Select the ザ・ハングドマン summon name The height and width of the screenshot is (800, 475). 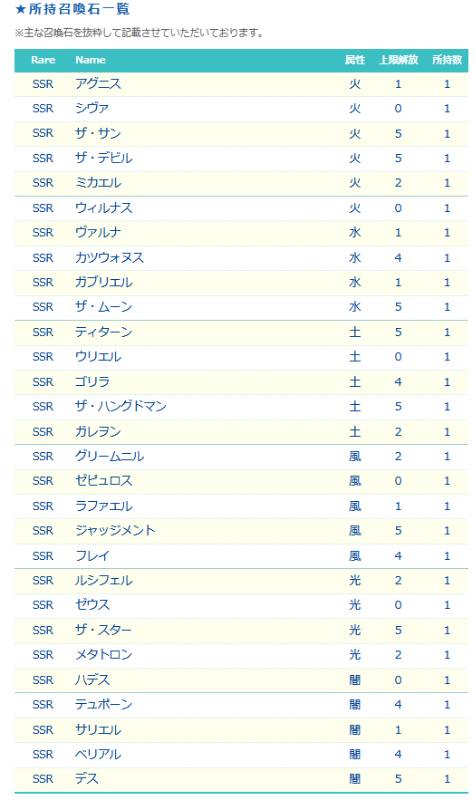coord(121,406)
